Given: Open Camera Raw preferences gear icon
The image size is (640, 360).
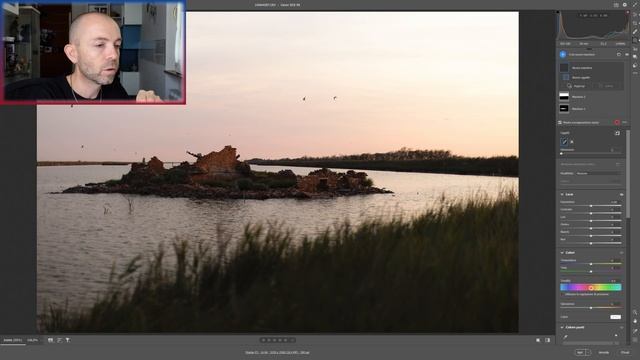Looking at the screenshot, I should tap(625, 5).
